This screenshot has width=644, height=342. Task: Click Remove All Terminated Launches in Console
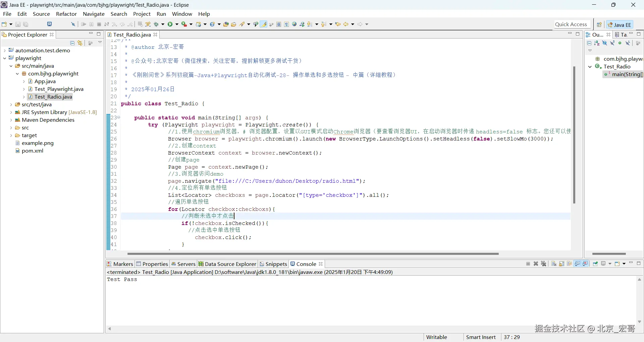pos(544,264)
